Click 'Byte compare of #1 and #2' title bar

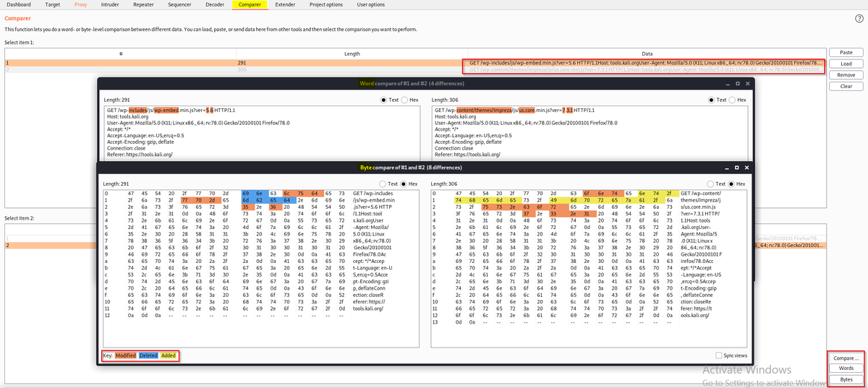[x=411, y=168]
